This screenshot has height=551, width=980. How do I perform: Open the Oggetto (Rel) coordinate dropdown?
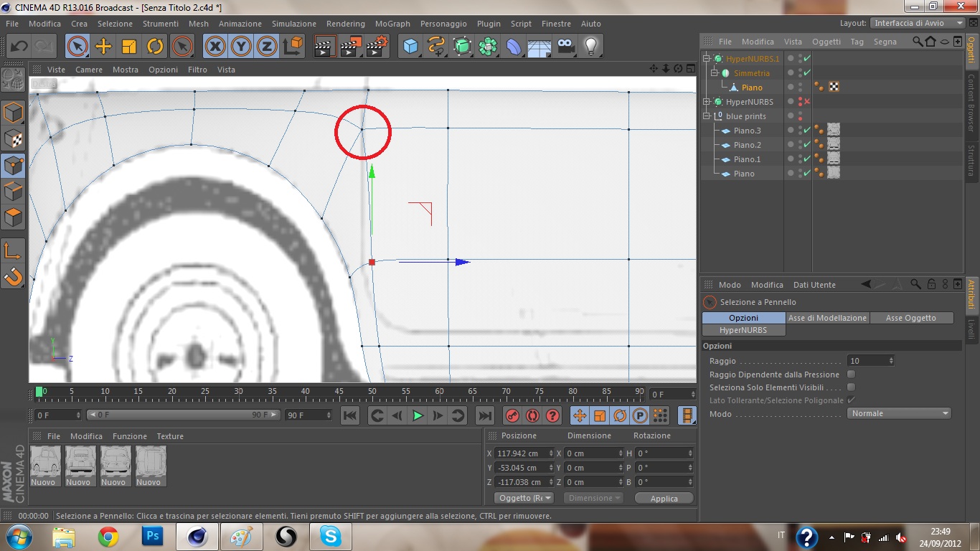(524, 498)
